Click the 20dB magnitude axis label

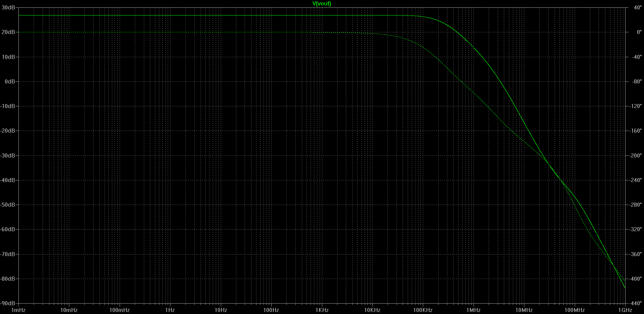click(x=8, y=32)
